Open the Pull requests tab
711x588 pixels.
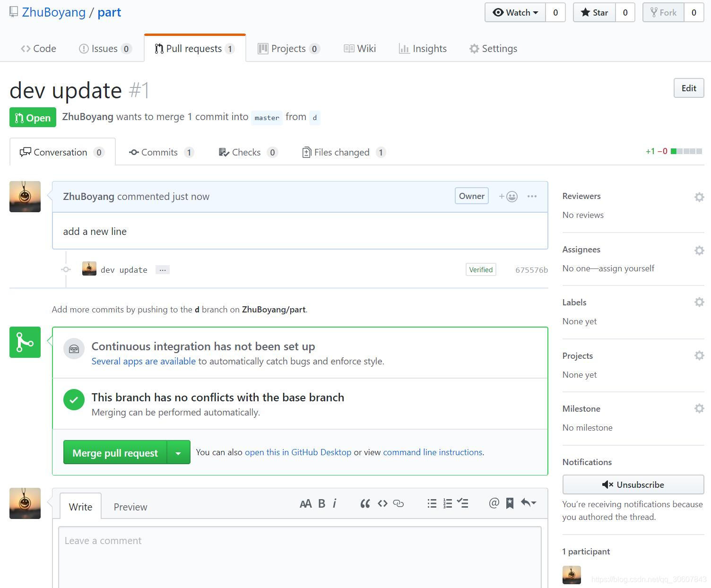195,49
